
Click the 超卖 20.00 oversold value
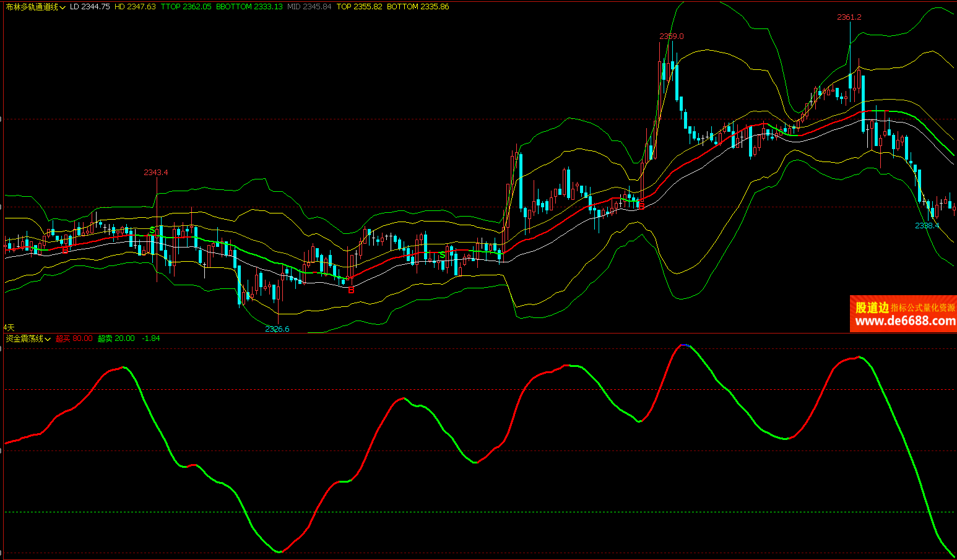click(x=116, y=338)
